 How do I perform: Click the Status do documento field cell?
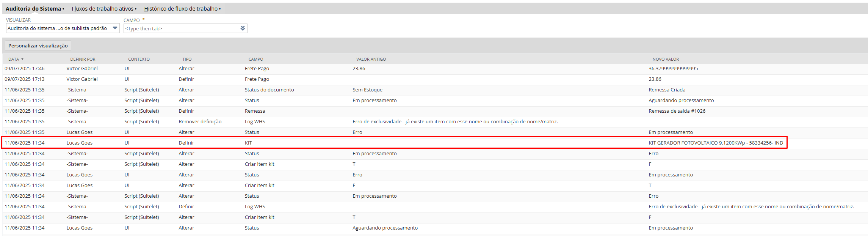(269, 90)
